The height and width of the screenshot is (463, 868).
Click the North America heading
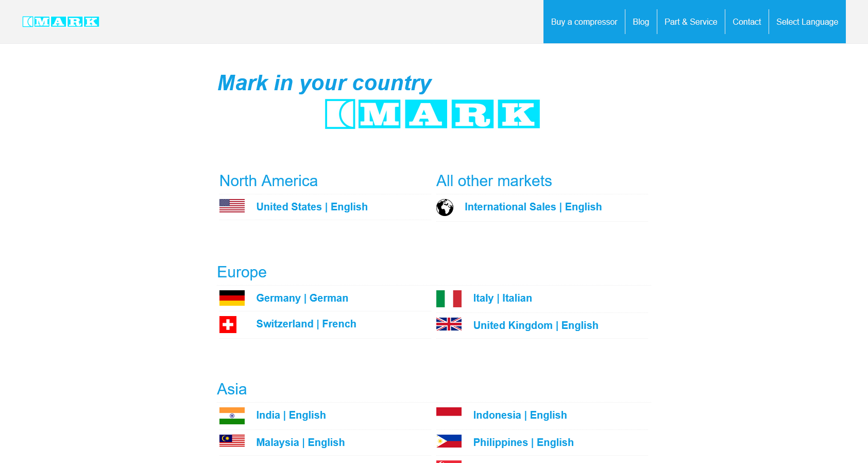pyautogui.click(x=268, y=181)
